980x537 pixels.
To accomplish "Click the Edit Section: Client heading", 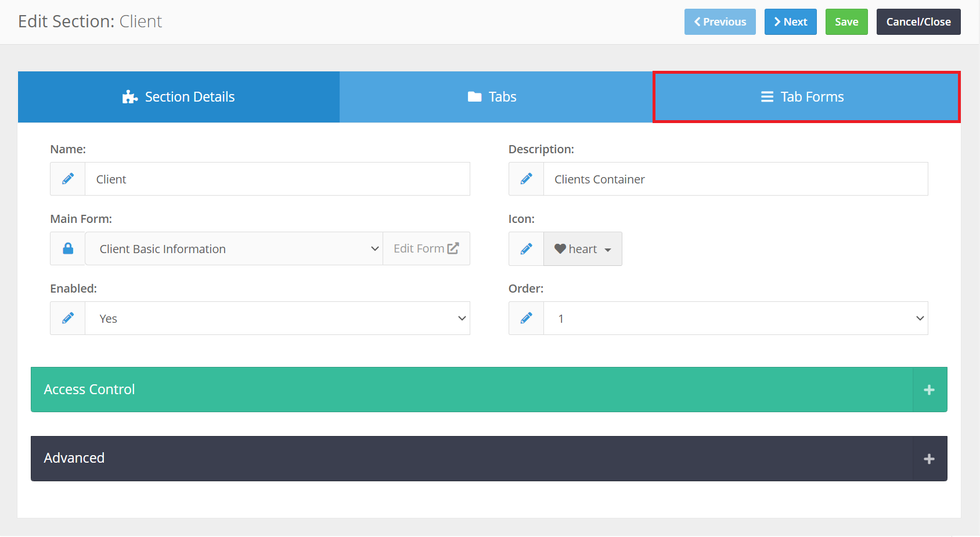I will tap(90, 21).
